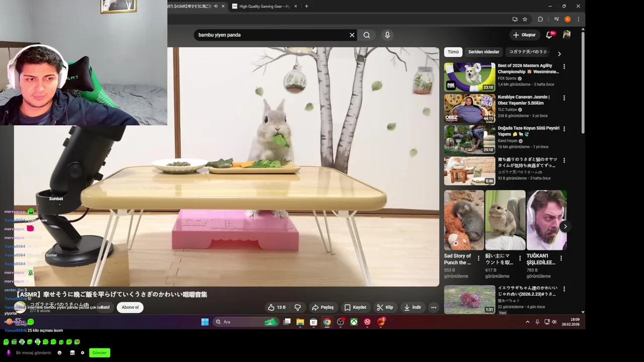Screen dimensions: 644x362
Task: Open the chat shop icon
Action: 72,353
